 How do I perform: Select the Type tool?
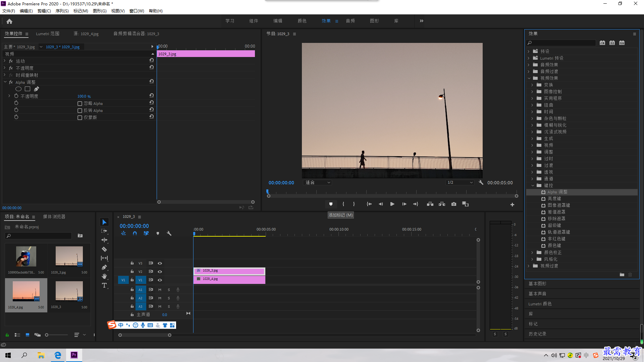click(104, 285)
